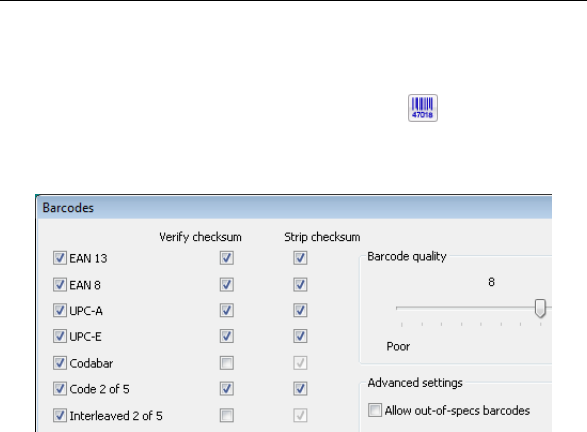Toggle Verify checksum for EAN 8

pos(226,285)
